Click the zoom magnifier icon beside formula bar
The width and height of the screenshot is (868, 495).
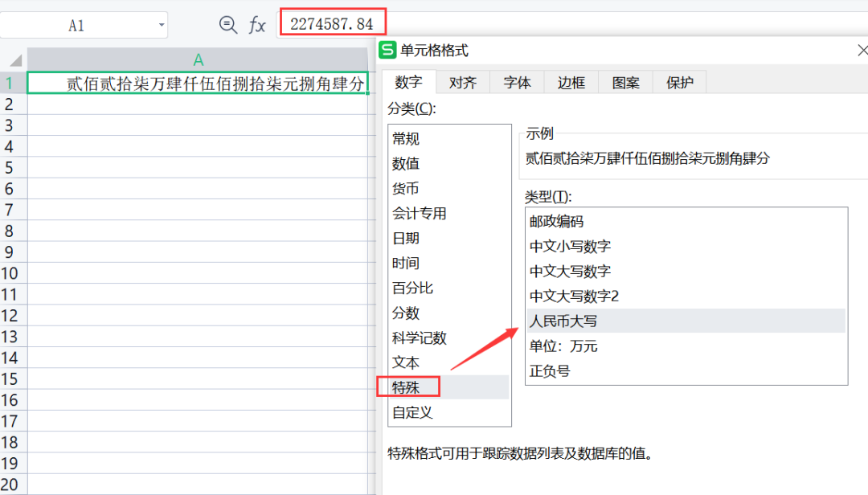228,25
